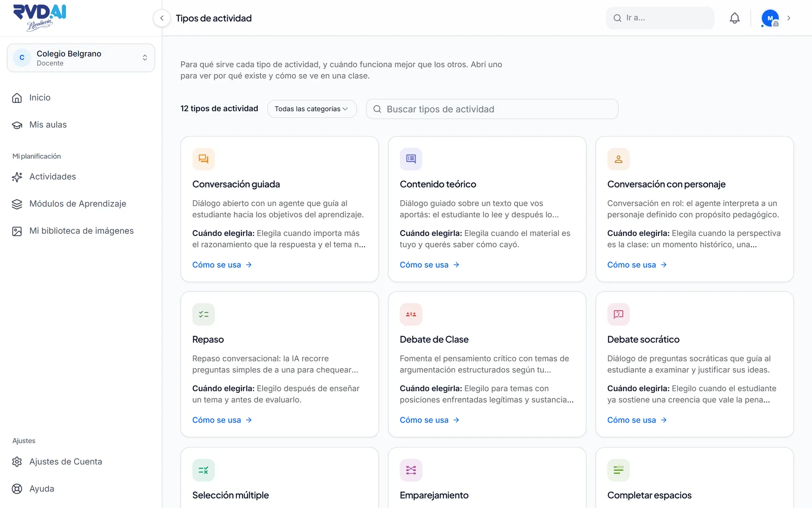Click the Repaso checklist icon
Image resolution: width=812 pixels, height=508 pixels.
203,314
